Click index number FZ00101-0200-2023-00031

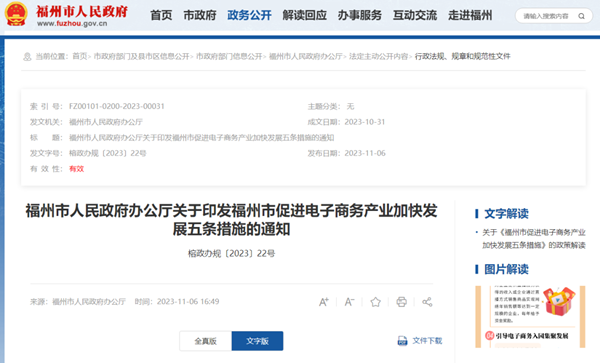coord(117,106)
